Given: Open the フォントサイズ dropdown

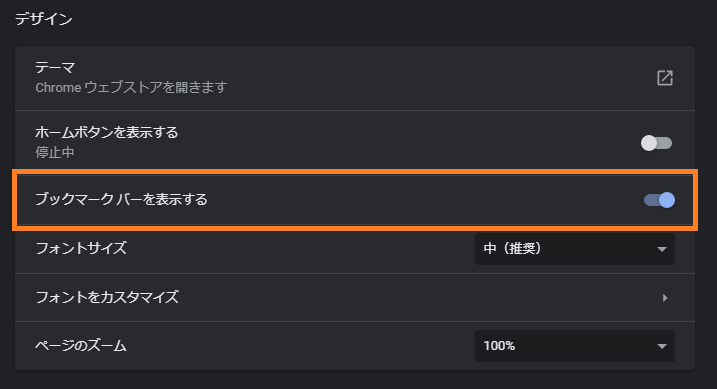Looking at the screenshot, I should tap(575, 249).
